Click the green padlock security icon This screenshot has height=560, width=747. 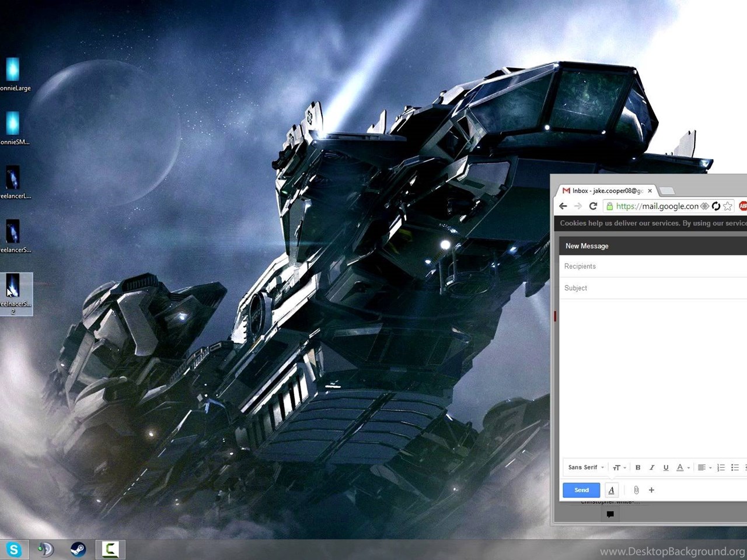(x=609, y=206)
